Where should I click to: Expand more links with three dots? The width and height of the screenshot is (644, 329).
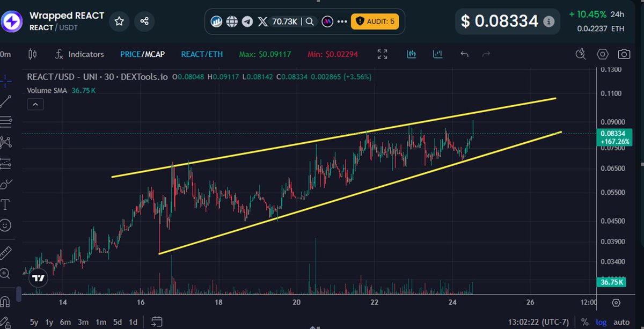[x=342, y=22]
